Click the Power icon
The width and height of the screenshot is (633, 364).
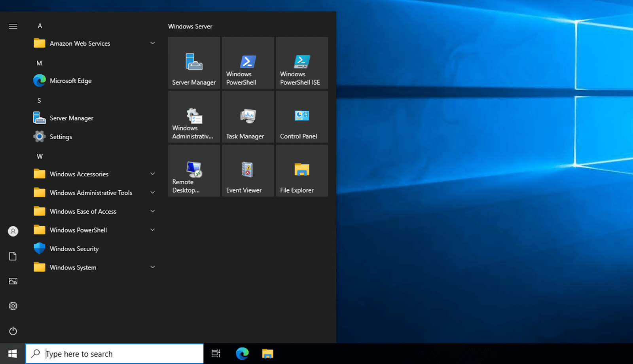coord(13,331)
